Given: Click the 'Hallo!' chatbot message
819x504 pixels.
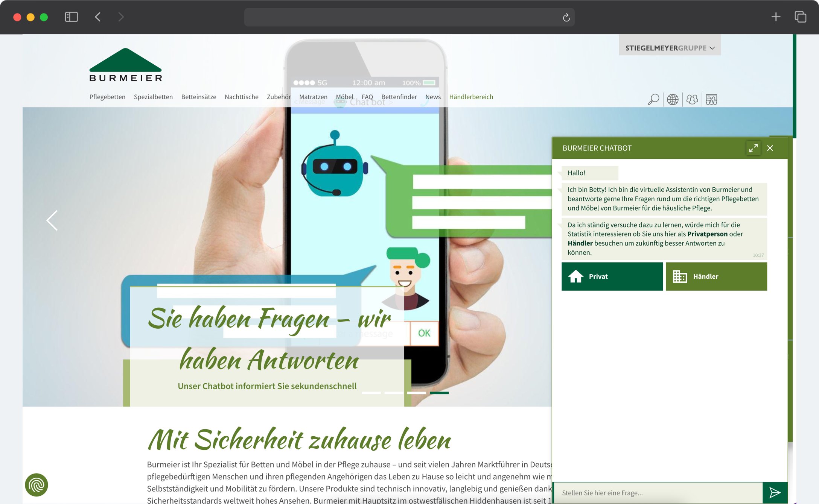Looking at the screenshot, I should (590, 173).
